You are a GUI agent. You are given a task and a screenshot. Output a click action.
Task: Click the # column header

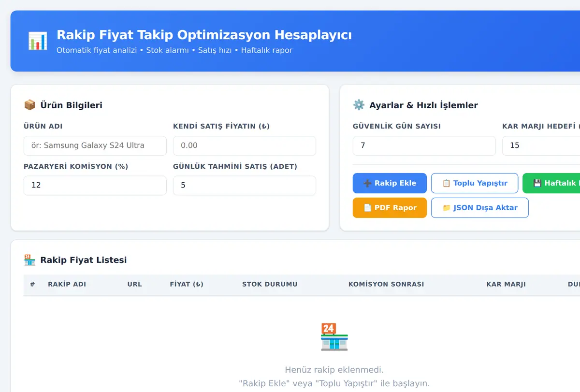point(32,284)
